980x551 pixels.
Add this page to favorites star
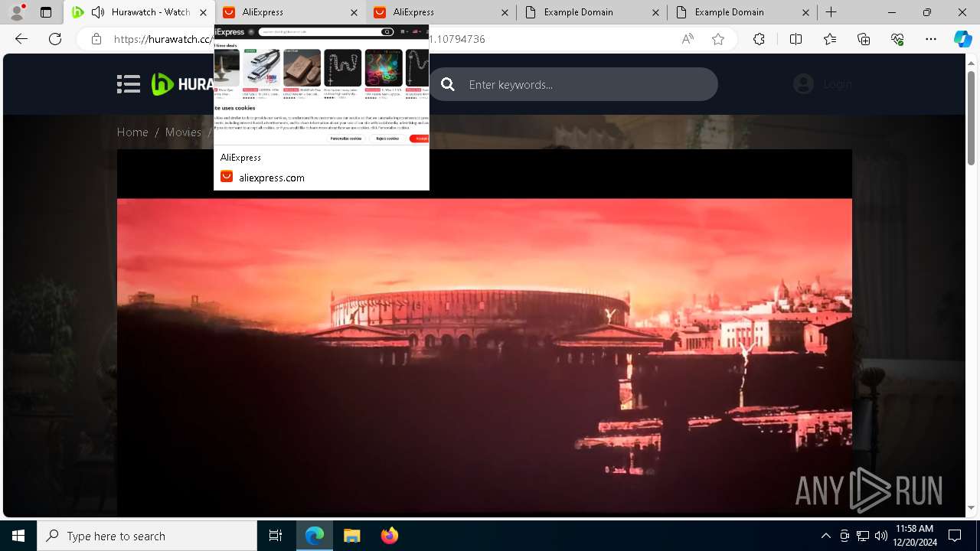[x=718, y=39]
